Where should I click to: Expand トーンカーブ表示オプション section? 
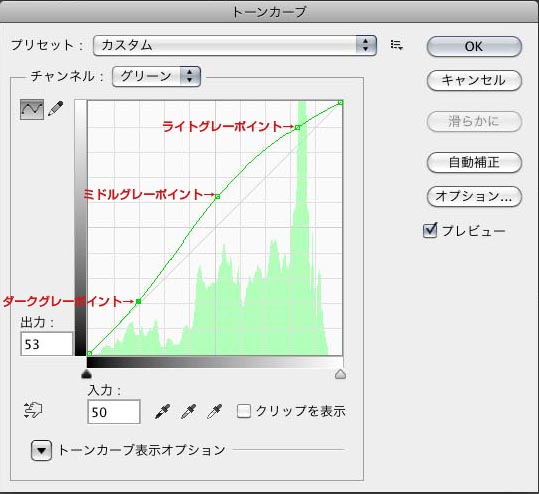click(41, 450)
